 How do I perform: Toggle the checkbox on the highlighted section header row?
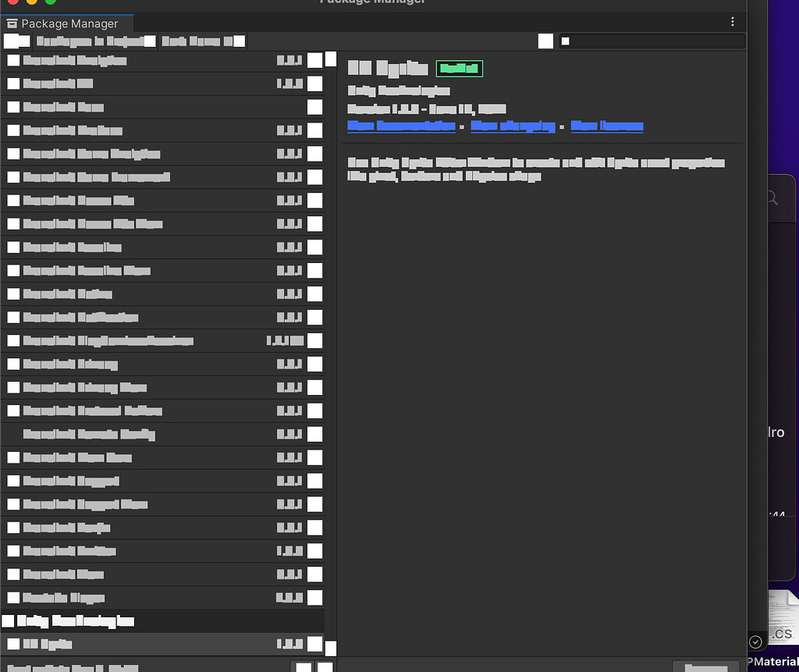9,620
